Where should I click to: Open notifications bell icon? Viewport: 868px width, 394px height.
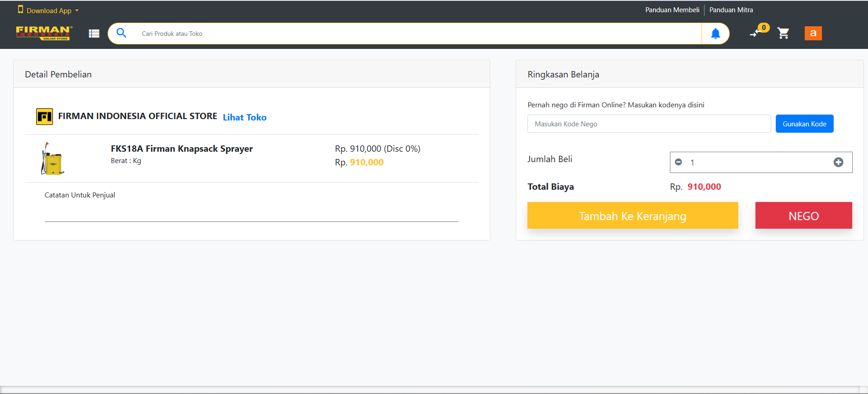[x=715, y=34]
